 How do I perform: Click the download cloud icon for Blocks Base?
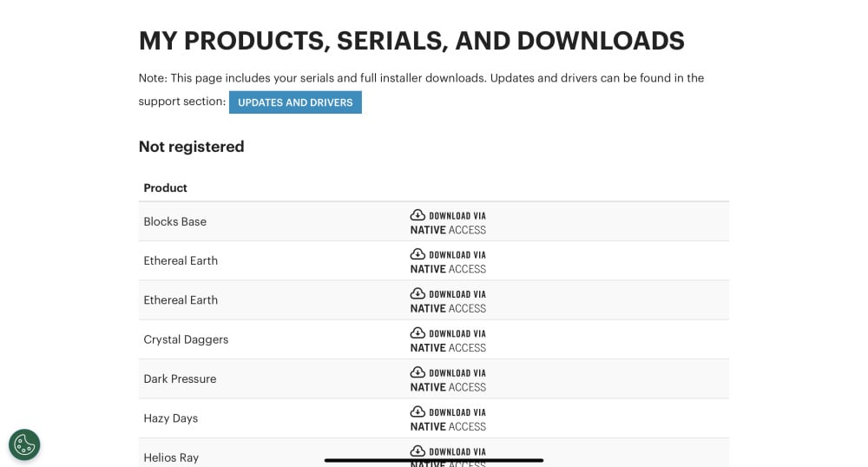[x=418, y=214]
